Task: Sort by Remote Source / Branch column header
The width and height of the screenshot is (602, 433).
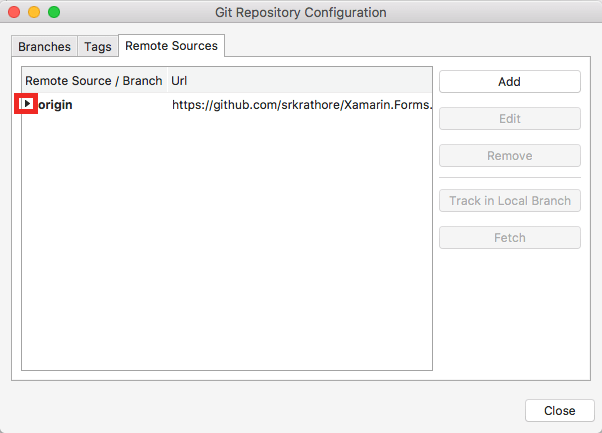Action: point(93,80)
